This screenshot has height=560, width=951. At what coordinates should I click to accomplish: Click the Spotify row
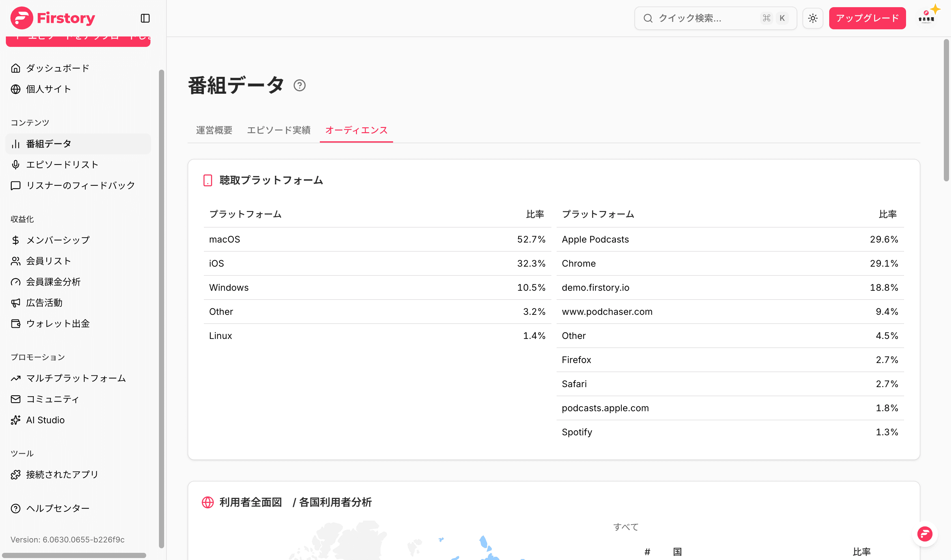coord(730,432)
